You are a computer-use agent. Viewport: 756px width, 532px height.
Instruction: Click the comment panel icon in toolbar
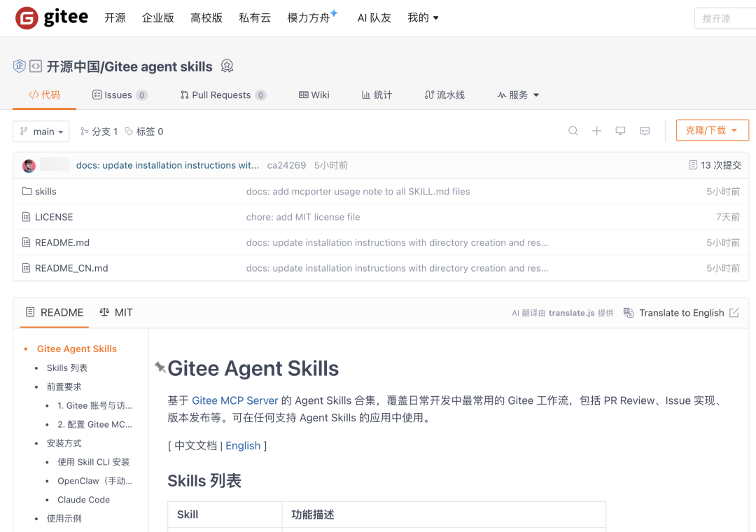pyautogui.click(x=645, y=131)
